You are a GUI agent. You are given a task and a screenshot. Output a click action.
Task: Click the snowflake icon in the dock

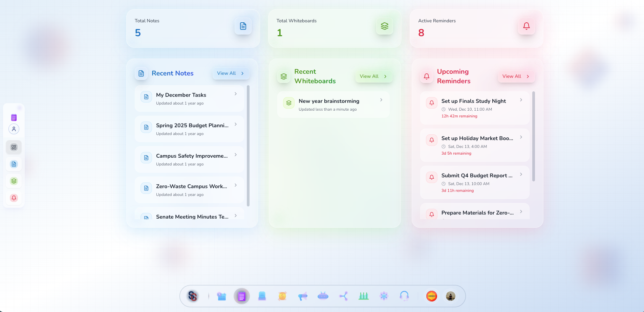point(384,296)
